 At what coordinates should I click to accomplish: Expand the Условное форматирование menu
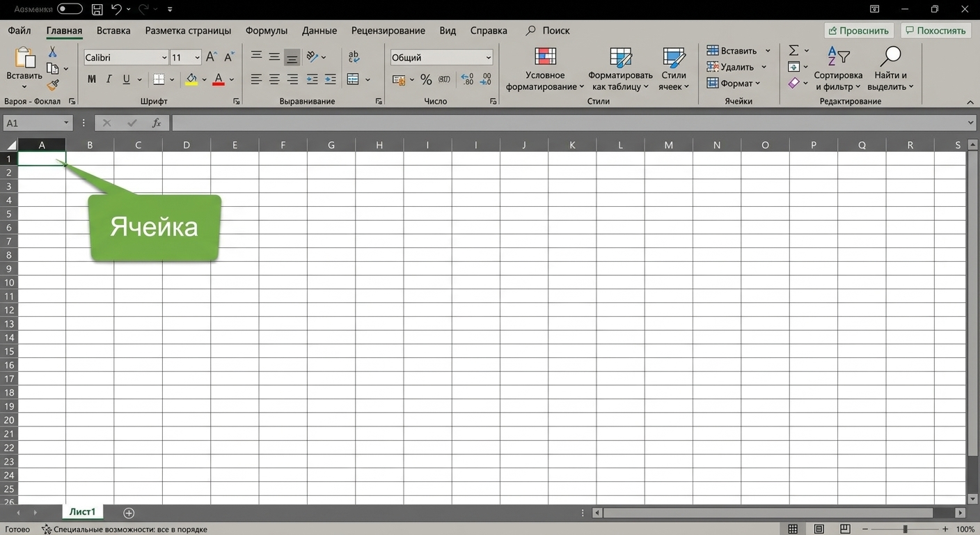pyautogui.click(x=545, y=69)
